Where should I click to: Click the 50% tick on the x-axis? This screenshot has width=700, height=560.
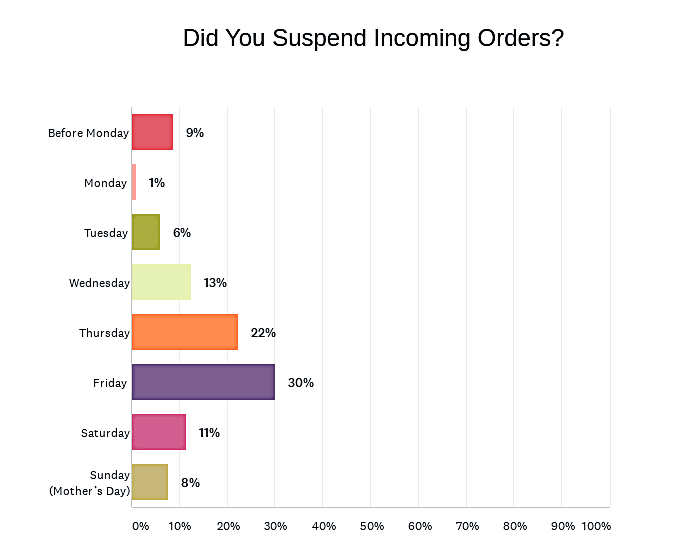pyautogui.click(x=371, y=526)
